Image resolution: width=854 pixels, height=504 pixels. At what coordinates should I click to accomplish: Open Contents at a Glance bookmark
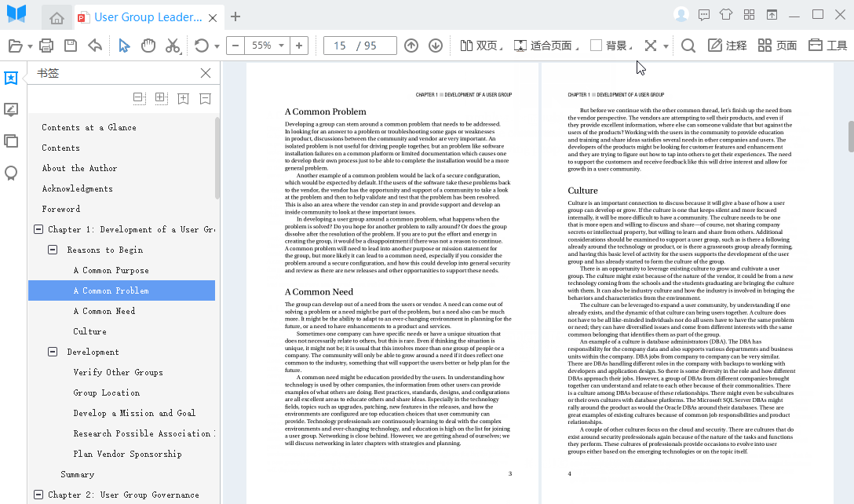tap(89, 127)
